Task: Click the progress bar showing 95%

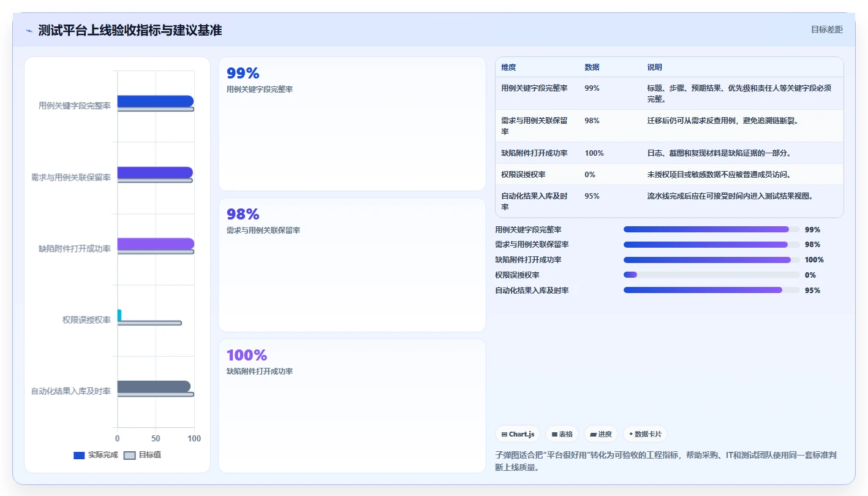Action: tap(711, 290)
